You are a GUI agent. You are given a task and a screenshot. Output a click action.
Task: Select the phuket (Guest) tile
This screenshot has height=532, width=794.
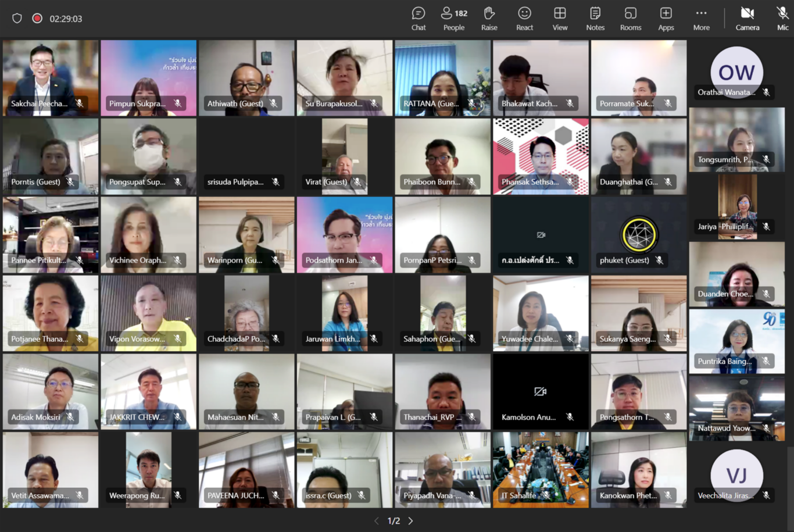click(639, 235)
